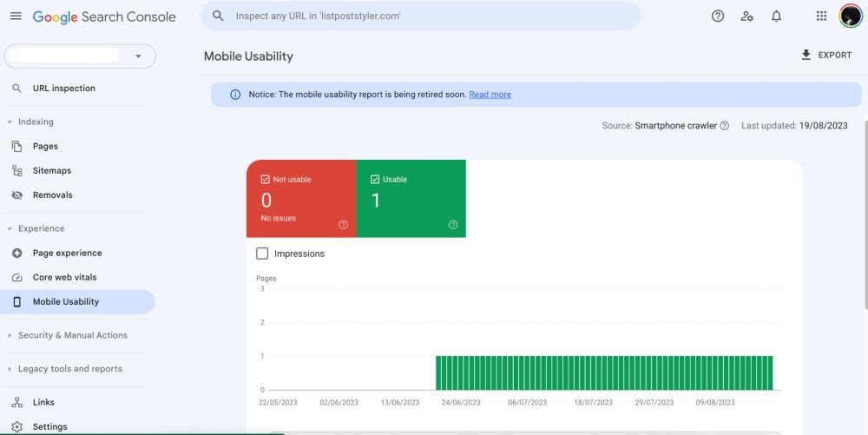Click the Core web vitals gauge icon
Screen dimensions: 868x435
(16, 277)
